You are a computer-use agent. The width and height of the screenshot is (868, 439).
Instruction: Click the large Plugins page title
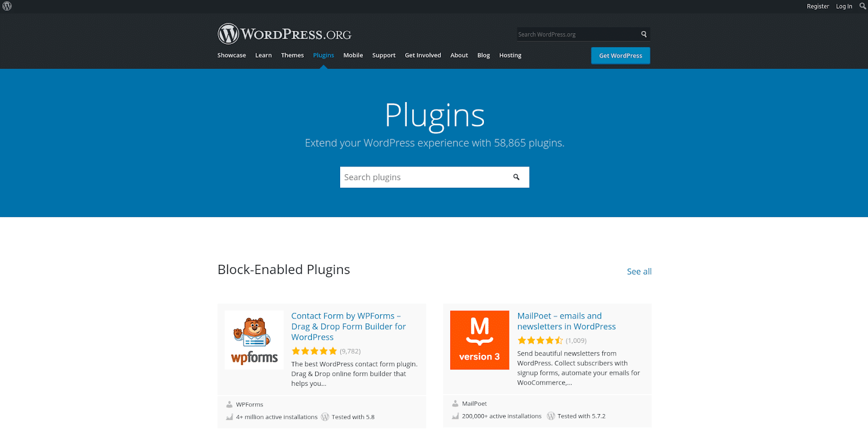(435, 115)
